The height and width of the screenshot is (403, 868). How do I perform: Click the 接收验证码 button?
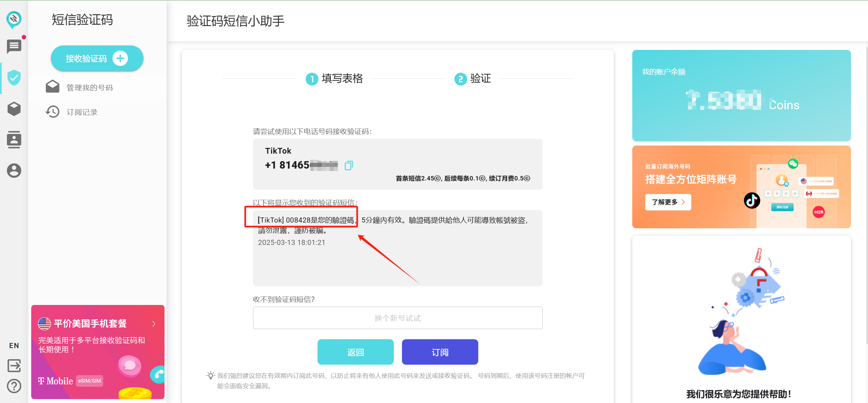[97, 58]
